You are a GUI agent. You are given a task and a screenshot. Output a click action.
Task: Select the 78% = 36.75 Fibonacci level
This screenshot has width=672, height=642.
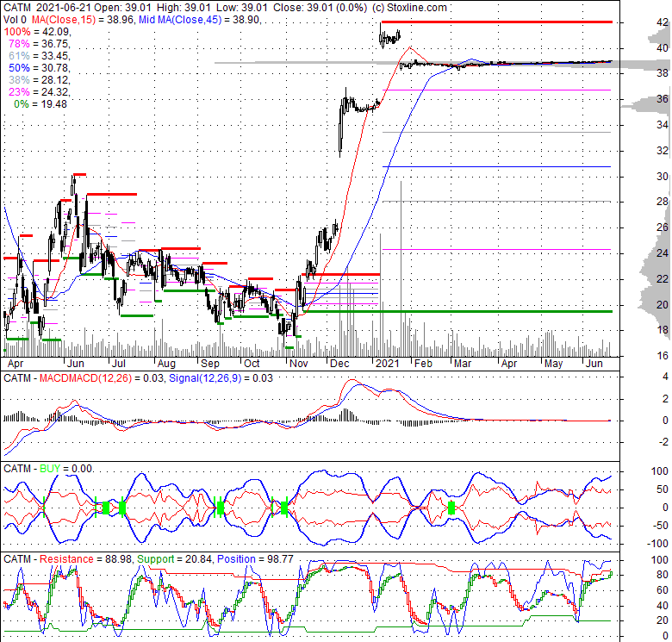(39, 44)
